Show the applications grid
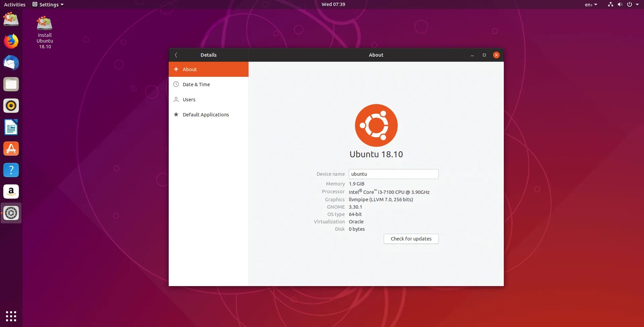The height and width of the screenshot is (327, 644). (11, 316)
